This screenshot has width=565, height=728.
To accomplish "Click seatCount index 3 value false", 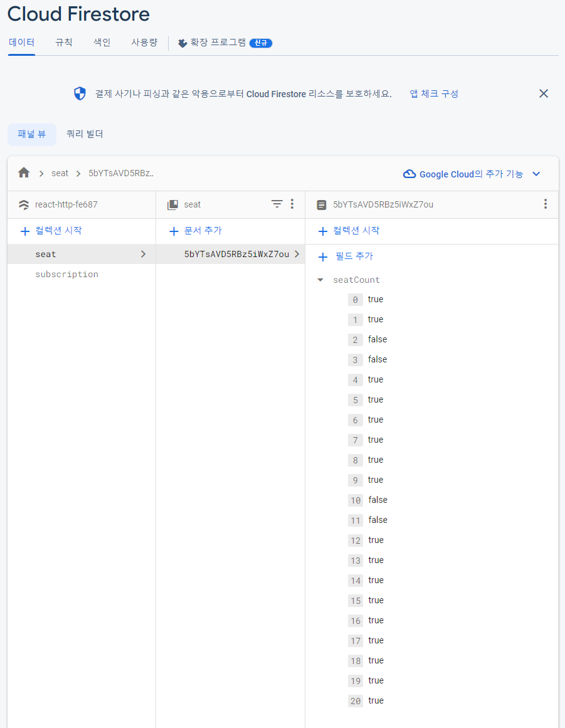I will [x=378, y=359].
